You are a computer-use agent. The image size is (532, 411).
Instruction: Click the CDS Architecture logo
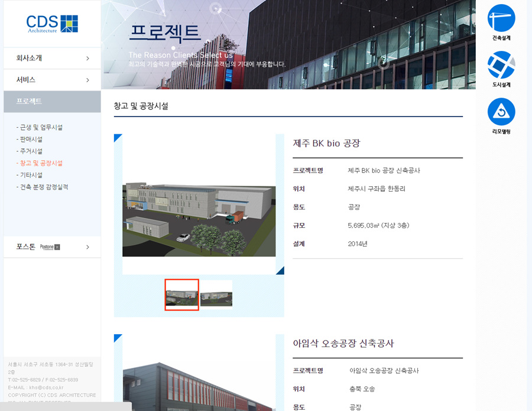pos(52,24)
